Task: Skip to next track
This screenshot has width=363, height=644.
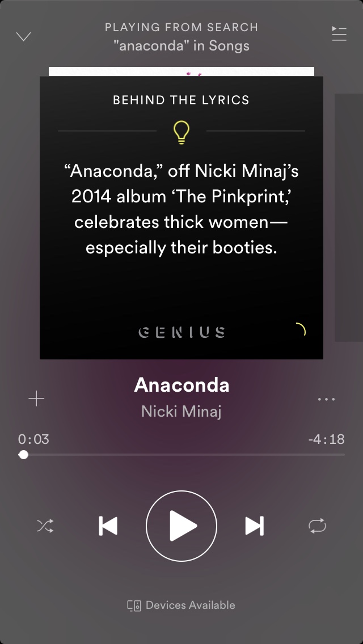Action: click(x=255, y=526)
